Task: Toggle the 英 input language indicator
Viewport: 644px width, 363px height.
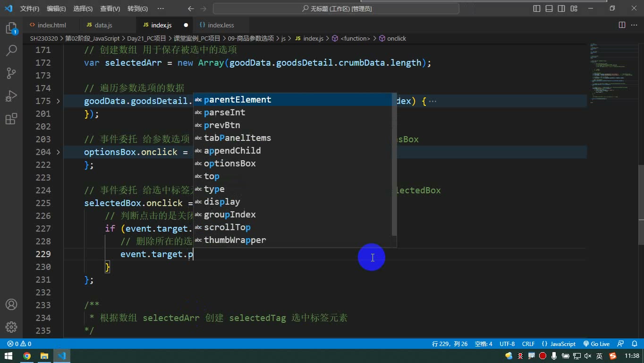Action: [600, 356]
